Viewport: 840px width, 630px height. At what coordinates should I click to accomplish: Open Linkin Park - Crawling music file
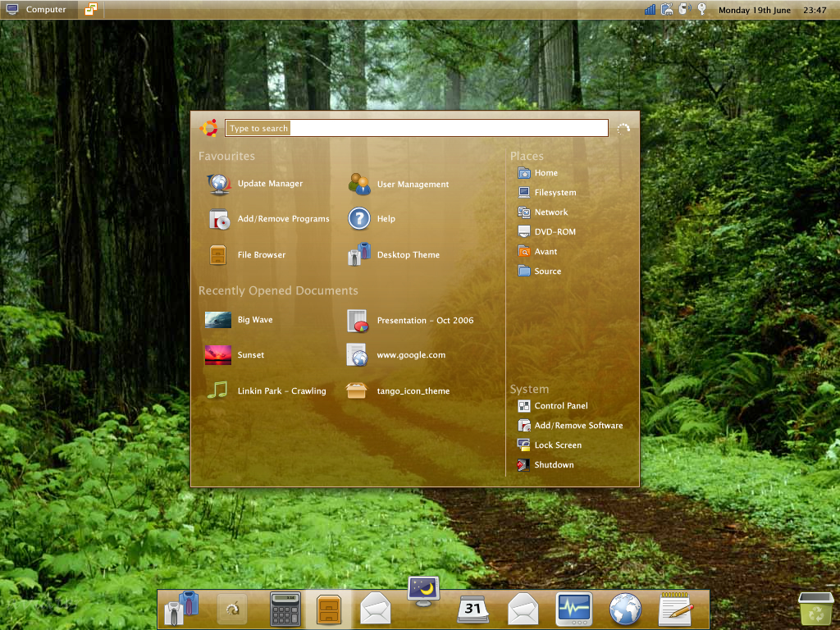[267, 390]
